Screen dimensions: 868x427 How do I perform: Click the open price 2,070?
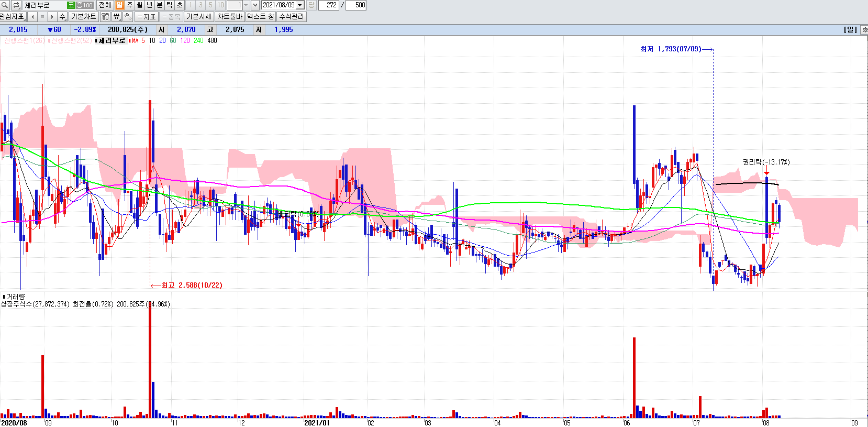pyautogui.click(x=186, y=30)
